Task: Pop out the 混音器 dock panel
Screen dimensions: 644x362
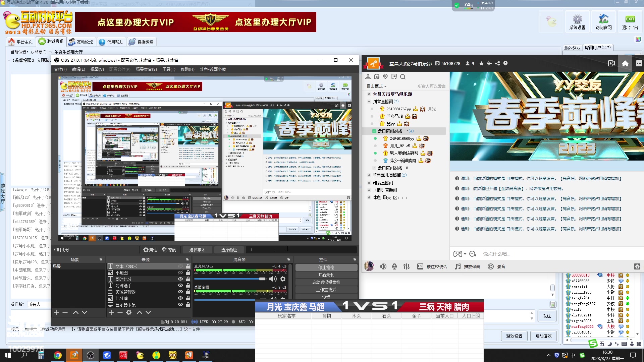Action: point(288,259)
